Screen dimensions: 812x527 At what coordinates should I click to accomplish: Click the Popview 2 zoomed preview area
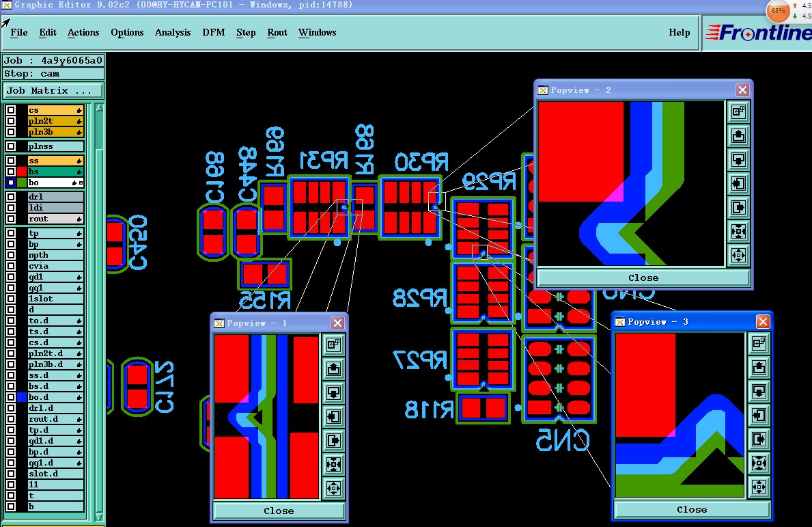click(x=631, y=183)
